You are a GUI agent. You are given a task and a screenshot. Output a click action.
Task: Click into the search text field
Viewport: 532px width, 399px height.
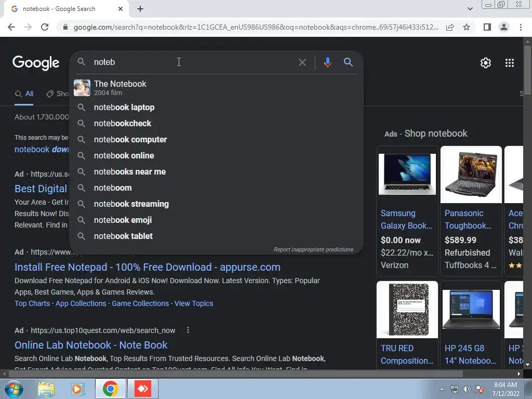click(193, 62)
